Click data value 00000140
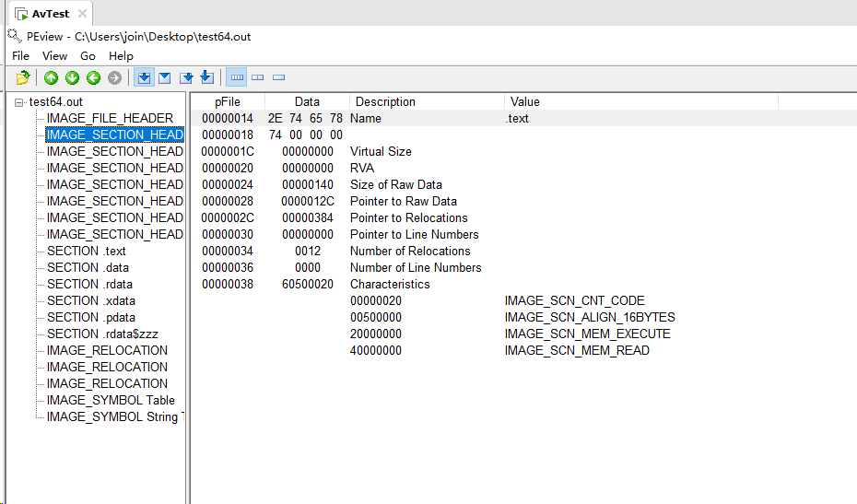The width and height of the screenshot is (857, 504). [308, 185]
